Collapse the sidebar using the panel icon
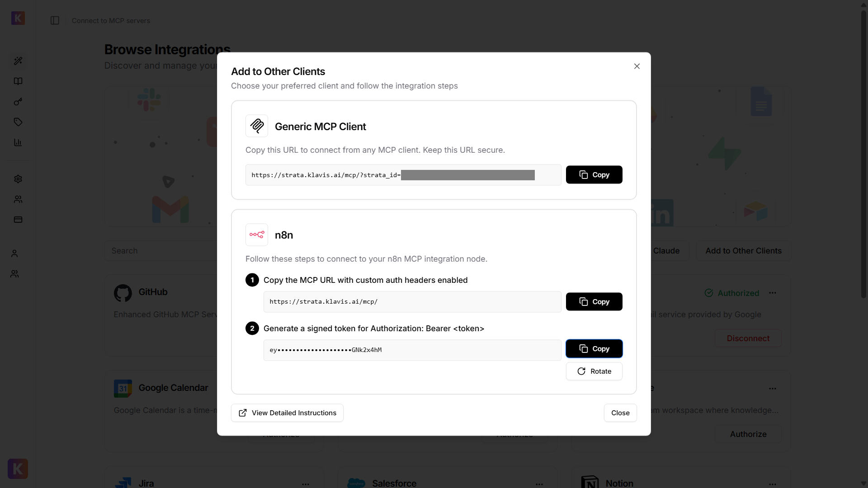The height and width of the screenshot is (488, 868). 55,21
